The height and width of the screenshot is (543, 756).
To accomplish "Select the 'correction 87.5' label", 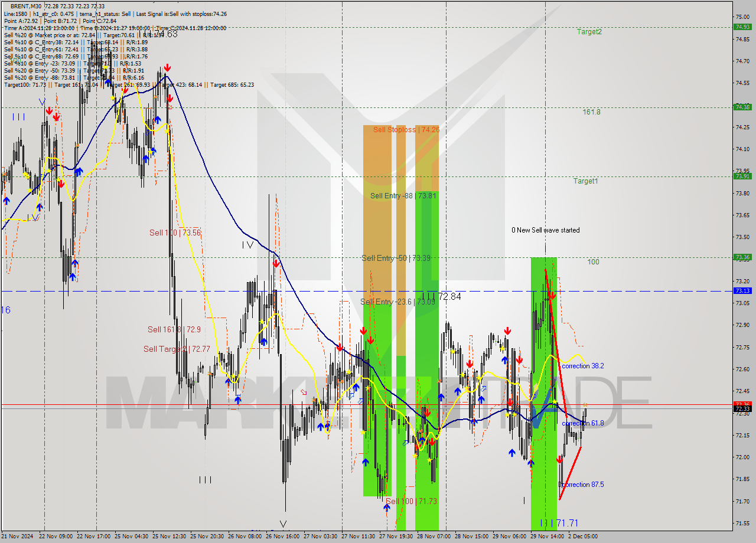I will (x=583, y=485).
